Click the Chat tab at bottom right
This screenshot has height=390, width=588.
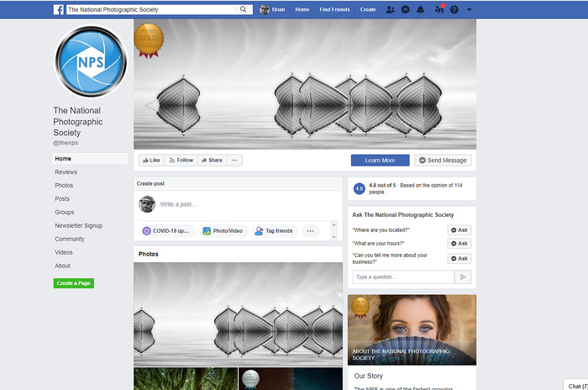(x=576, y=385)
